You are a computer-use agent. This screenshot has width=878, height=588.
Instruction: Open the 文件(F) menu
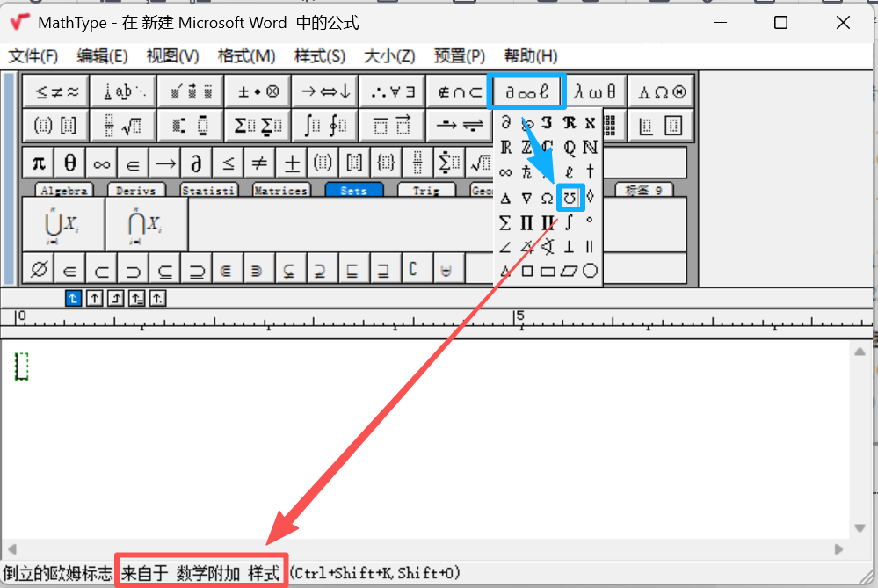pos(33,55)
